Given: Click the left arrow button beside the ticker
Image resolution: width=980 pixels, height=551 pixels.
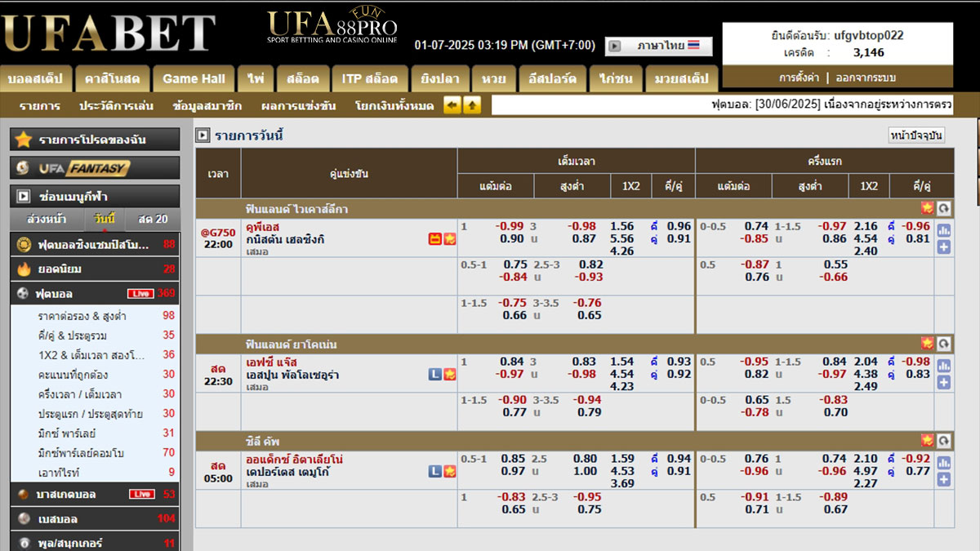Looking at the screenshot, I should 452,105.
